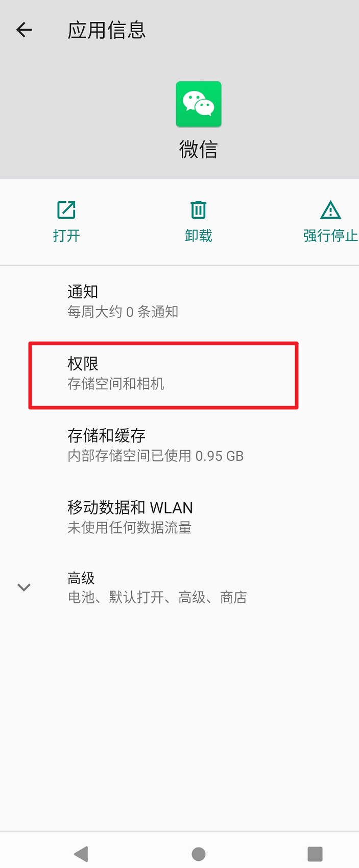
Task: Open the 权限 permissions entry
Action: click(x=179, y=373)
